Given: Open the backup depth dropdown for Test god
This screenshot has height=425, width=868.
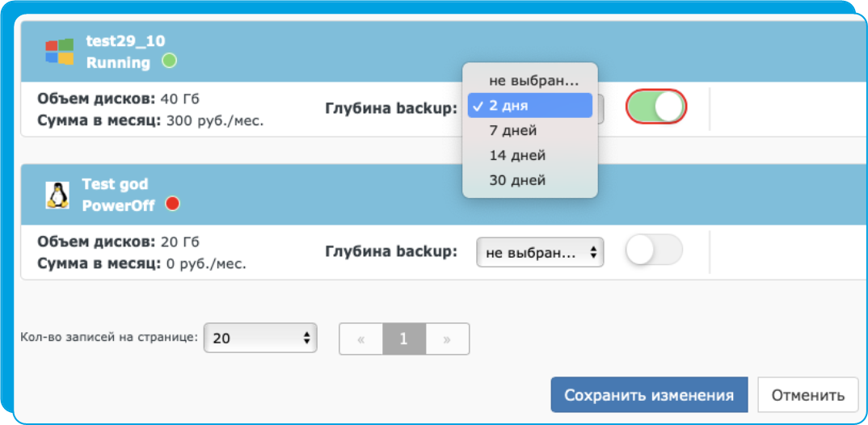Looking at the screenshot, I should (541, 253).
